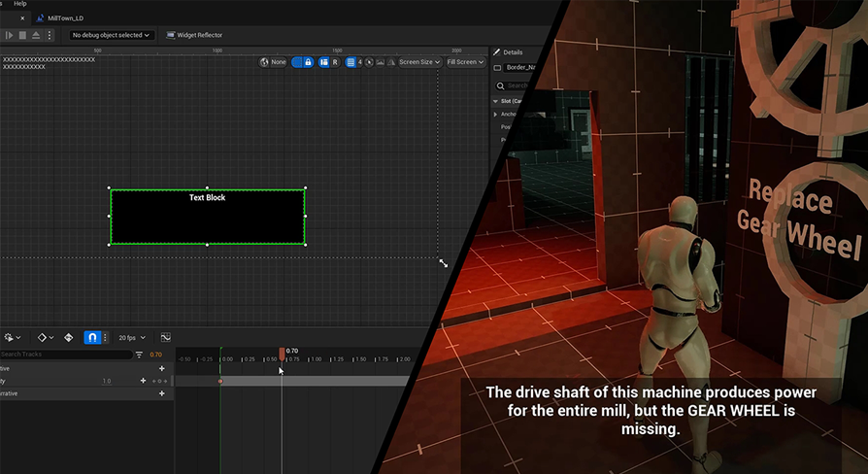Close the current editor tab
This screenshot has width=868, height=474.
[x=22, y=18]
